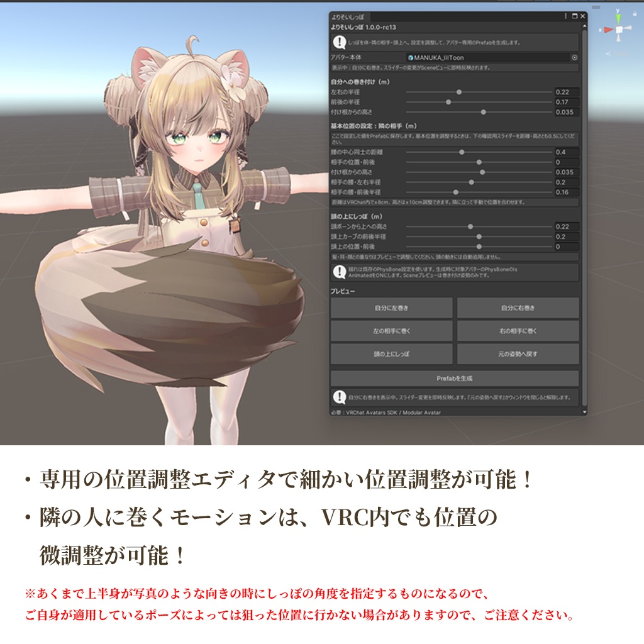Screen dimensions: 644x644
Task: Click the 相手の腰・前後半径 value field 0.16
Action: (x=567, y=192)
